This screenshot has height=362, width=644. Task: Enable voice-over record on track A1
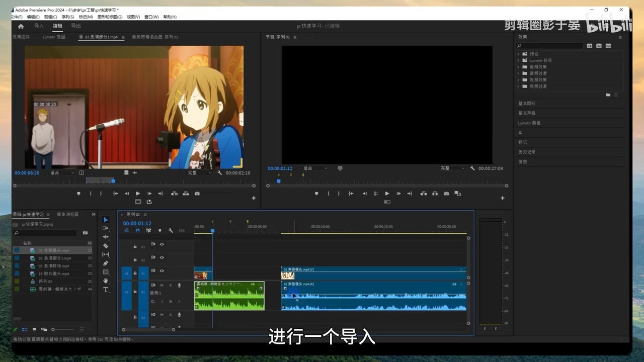tap(179, 286)
